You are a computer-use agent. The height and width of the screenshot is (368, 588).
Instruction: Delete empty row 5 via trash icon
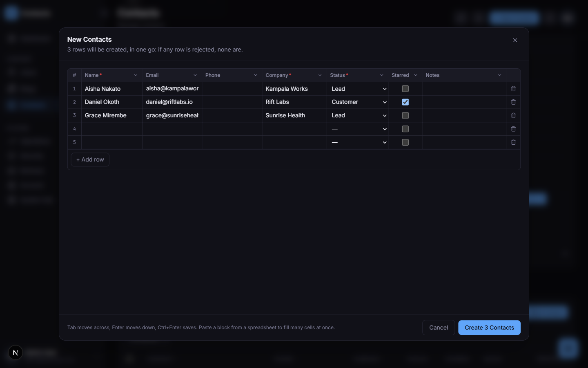(513, 142)
